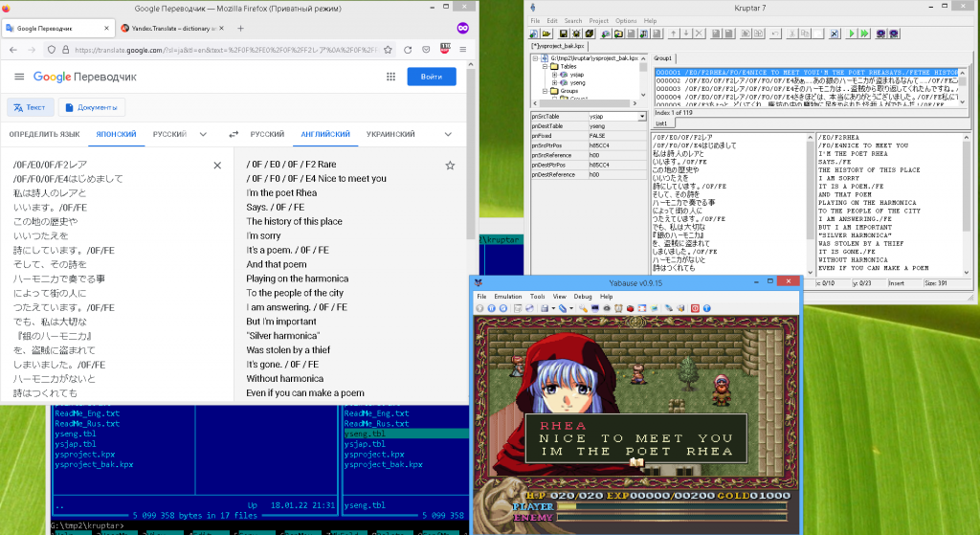Screen dimensions: 980x535
Task: Swap translation languages with the arrows icon
Action: 234,134
